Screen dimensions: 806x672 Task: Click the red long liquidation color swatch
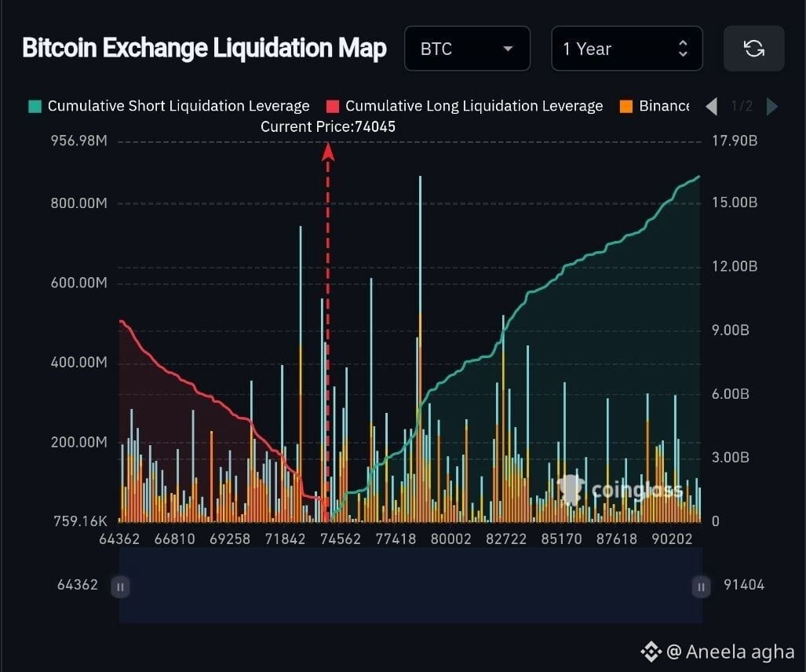click(333, 107)
